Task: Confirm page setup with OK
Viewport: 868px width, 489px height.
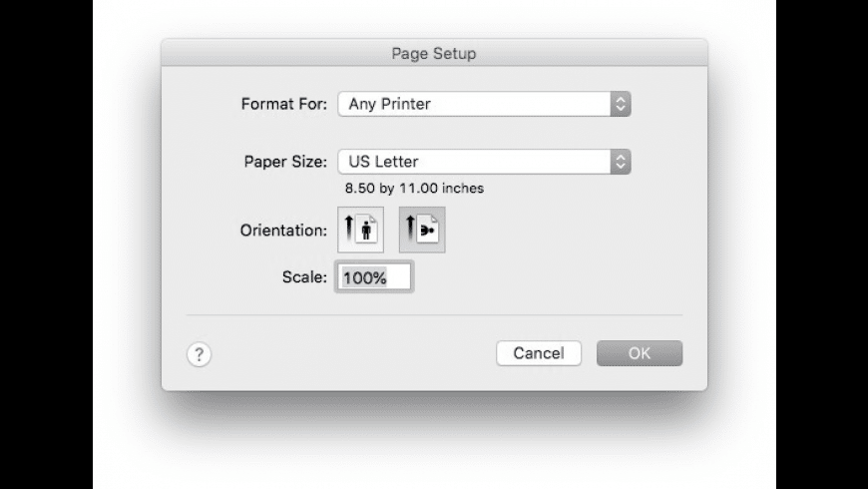Action: pos(640,353)
